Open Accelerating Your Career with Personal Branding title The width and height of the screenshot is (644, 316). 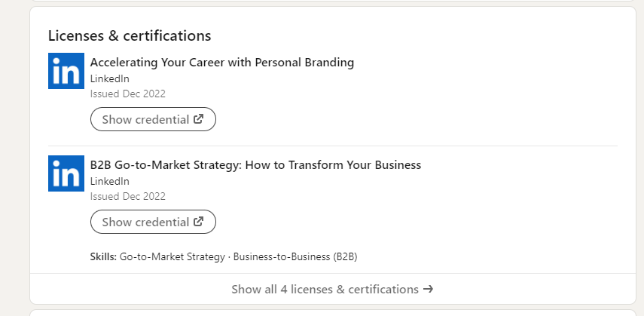(x=221, y=63)
